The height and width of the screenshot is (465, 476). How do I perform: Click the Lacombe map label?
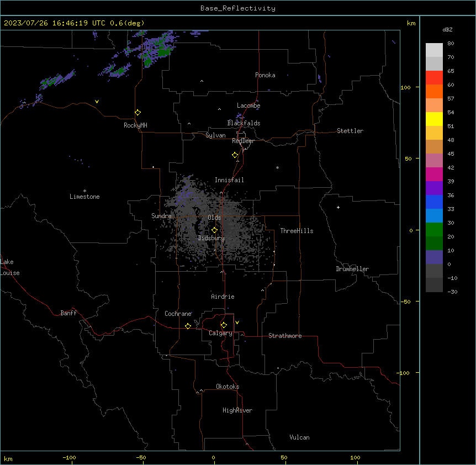click(248, 105)
